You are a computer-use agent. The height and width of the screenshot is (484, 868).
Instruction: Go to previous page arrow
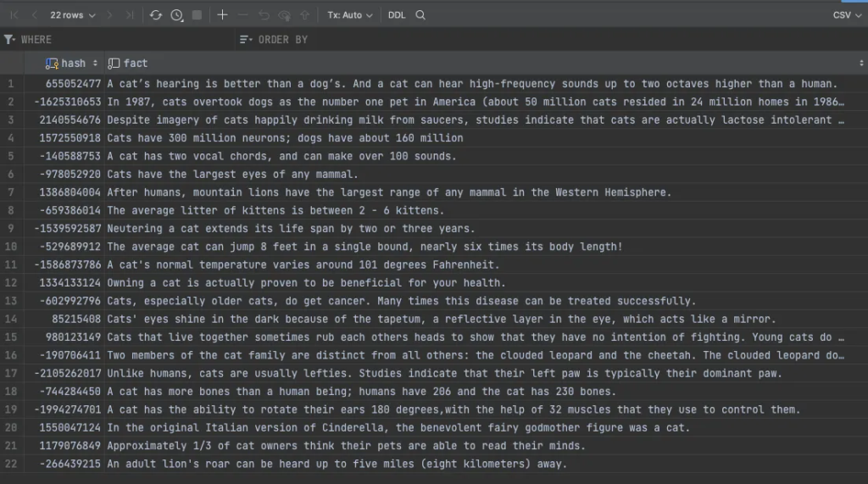point(34,15)
